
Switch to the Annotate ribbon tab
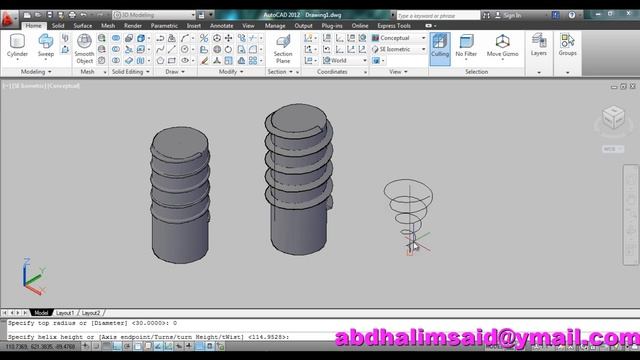(222, 26)
